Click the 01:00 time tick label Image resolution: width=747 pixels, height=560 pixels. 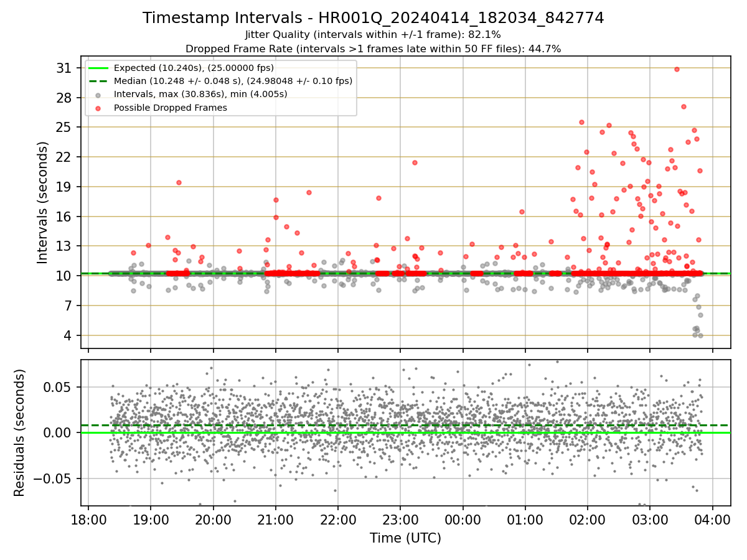click(x=525, y=519)
